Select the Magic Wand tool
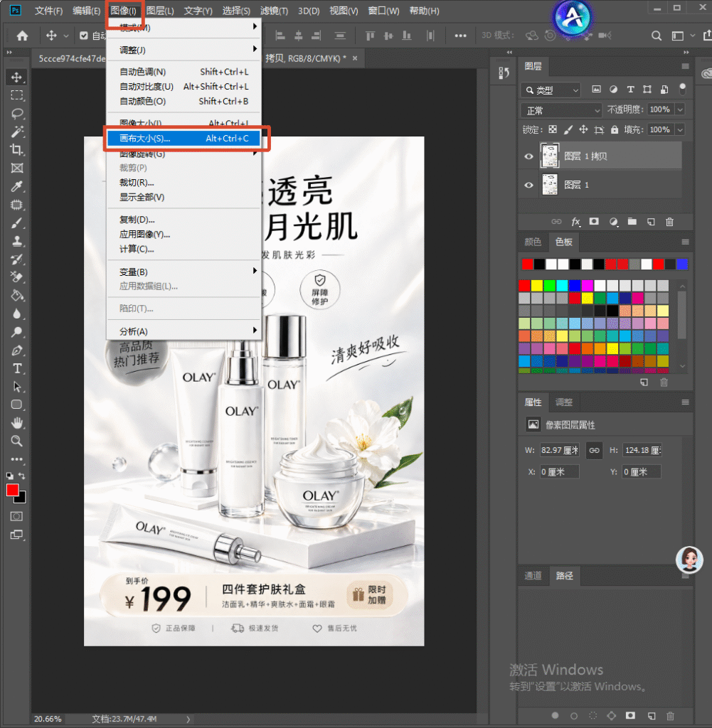This screenshot has width=712, height=728. [x=17, y=132]
